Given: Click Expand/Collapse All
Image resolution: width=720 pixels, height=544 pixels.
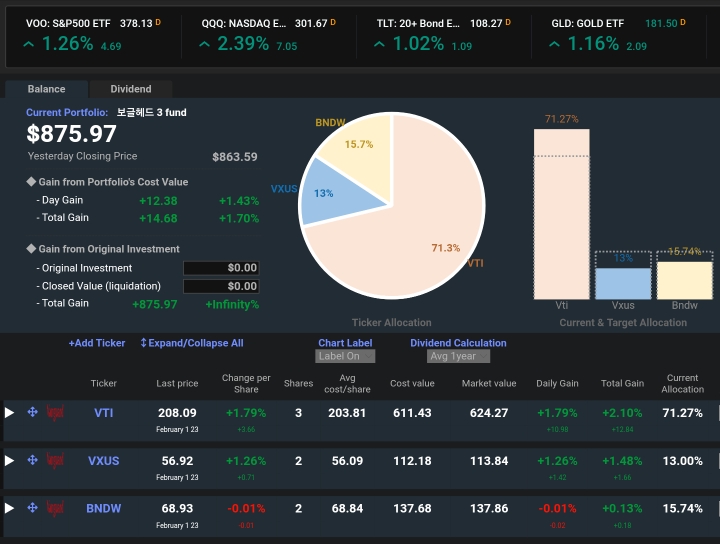Looking at the screenshot, I should (192, 343).
